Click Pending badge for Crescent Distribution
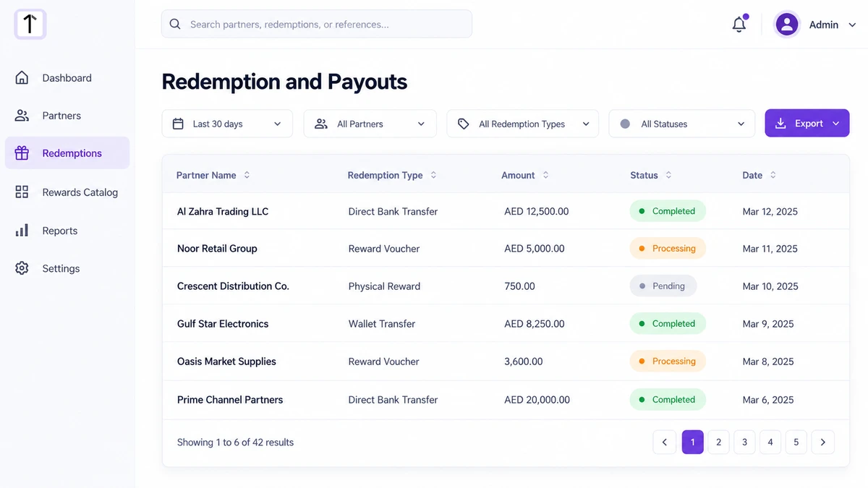 point(663,286)
